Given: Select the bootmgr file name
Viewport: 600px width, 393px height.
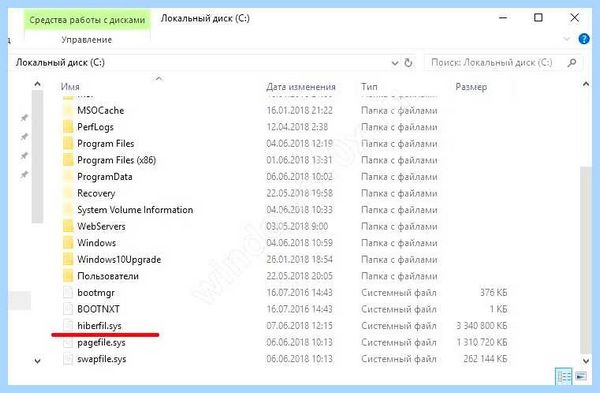Looking at the screenshot, I should click(x=96, y=293).
